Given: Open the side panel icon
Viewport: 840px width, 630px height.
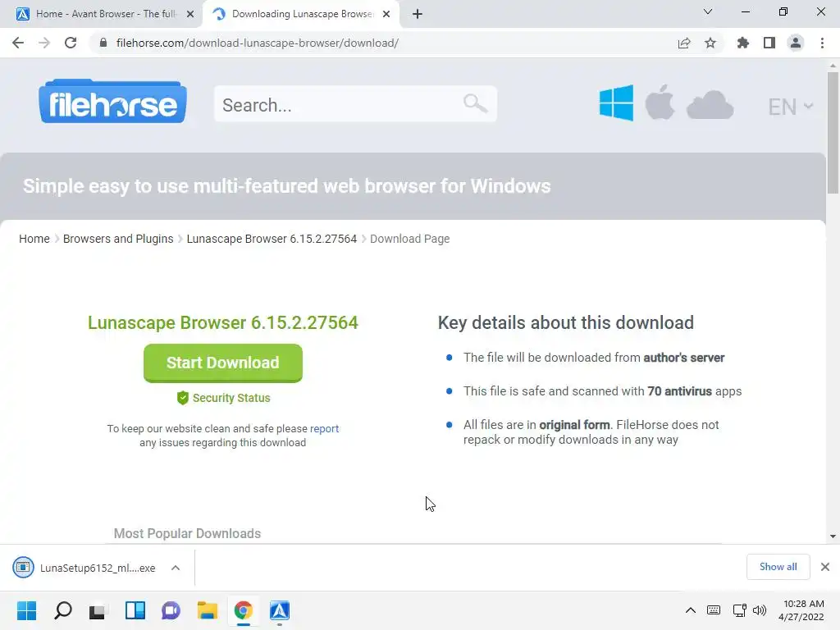Looking at the screenshot, I should pos(769,43).
